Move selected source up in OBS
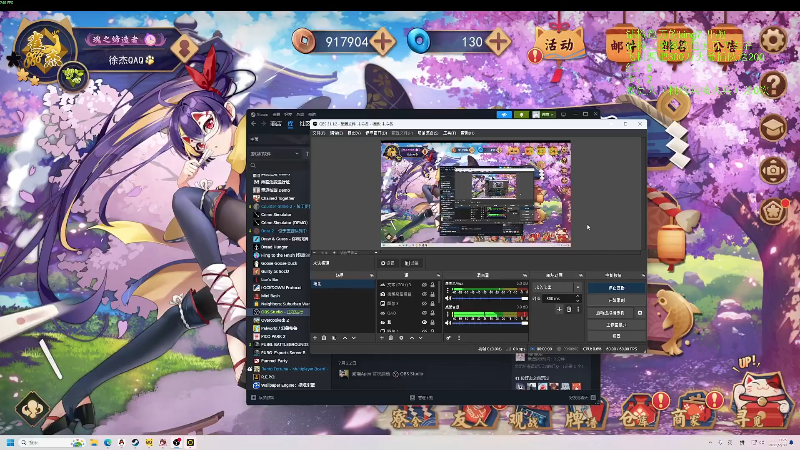 412,338
